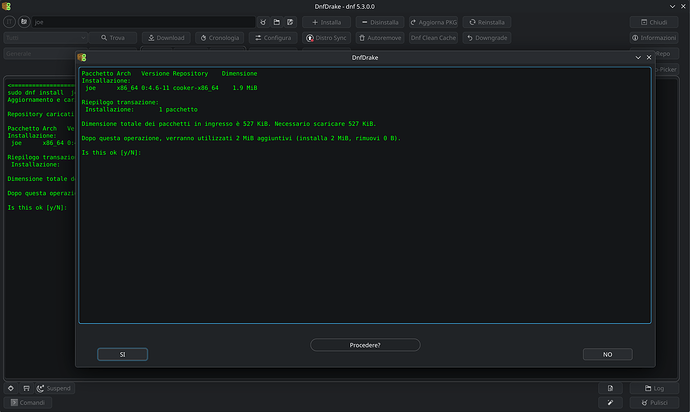Screen dimensions: 690x412
Task: Click the 'cooker-x86_64' repository text in dialog
Action: click(x=195, y=88)
